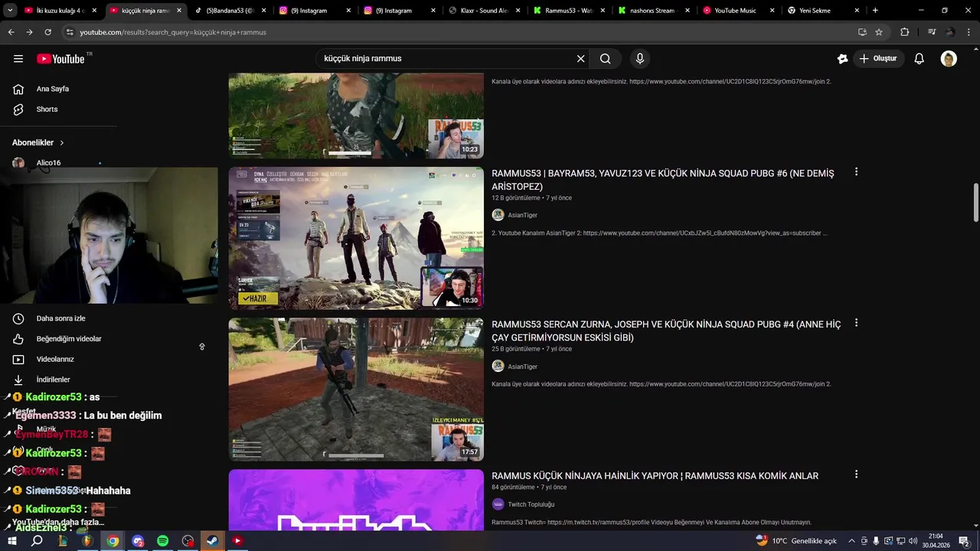
Task: Open options for HAİNLİK YAPIYOR video
Action: [856, 474]
